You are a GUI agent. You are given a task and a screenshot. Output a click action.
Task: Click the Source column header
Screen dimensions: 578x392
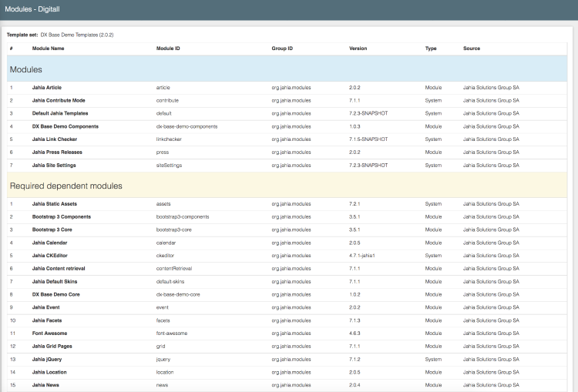(472, 49)
